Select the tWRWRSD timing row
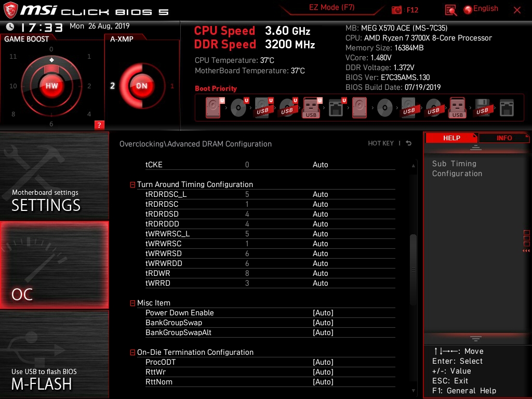 click(x=270, y=254)
